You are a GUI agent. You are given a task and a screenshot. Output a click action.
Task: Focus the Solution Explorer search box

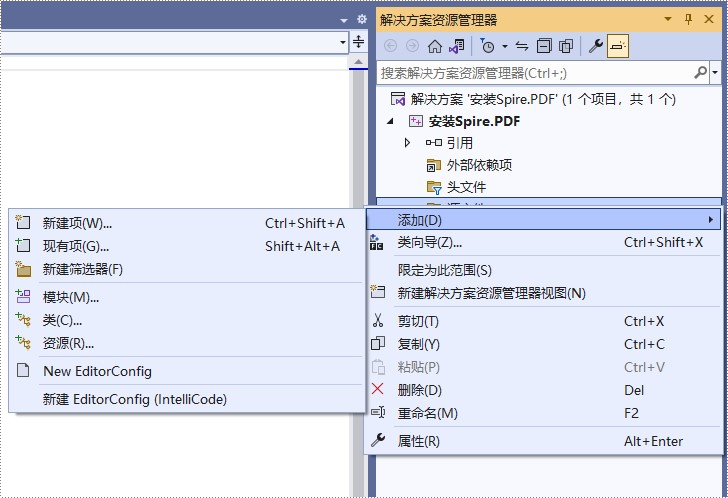(x=534, y=73)
